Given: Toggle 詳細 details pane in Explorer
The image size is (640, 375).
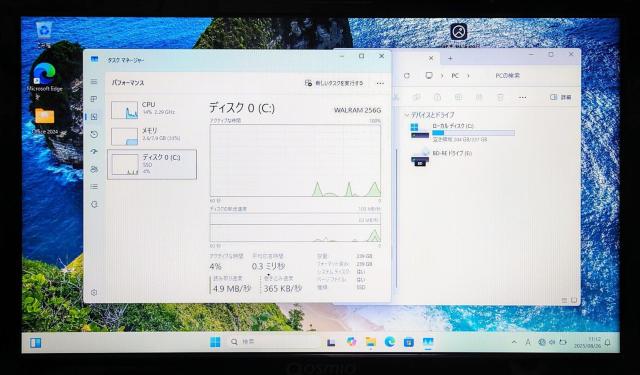Looking at the screenshot, I should coord(561,97).
